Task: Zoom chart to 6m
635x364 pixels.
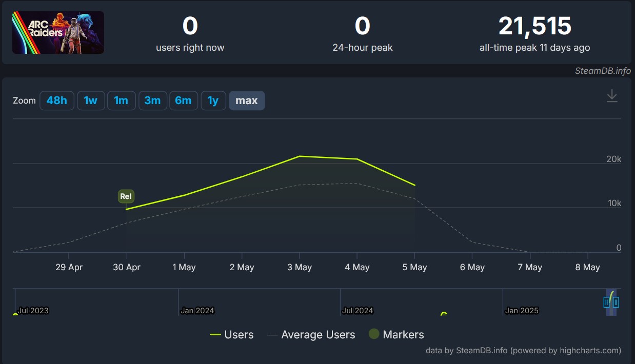Action: 183,100
